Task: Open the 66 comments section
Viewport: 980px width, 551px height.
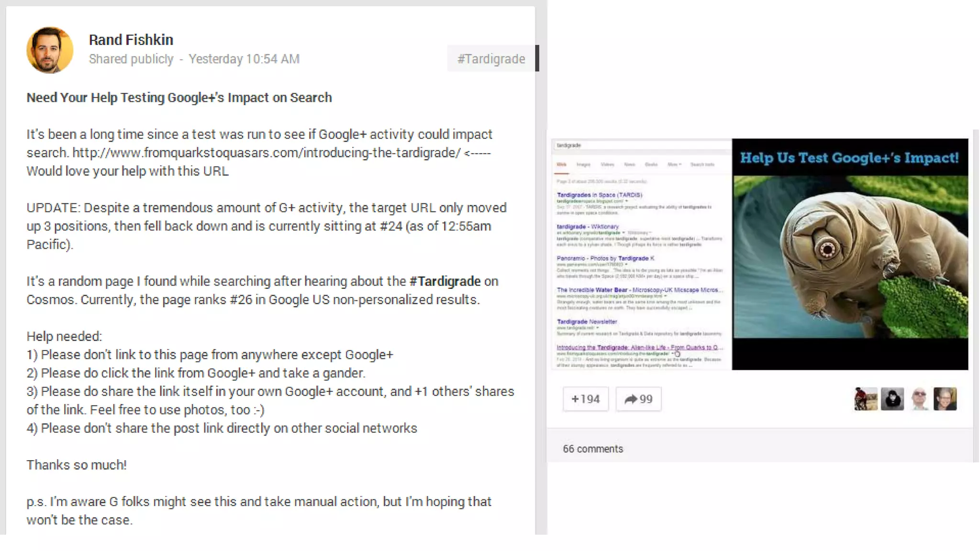Action: click(x=592, y=449)
